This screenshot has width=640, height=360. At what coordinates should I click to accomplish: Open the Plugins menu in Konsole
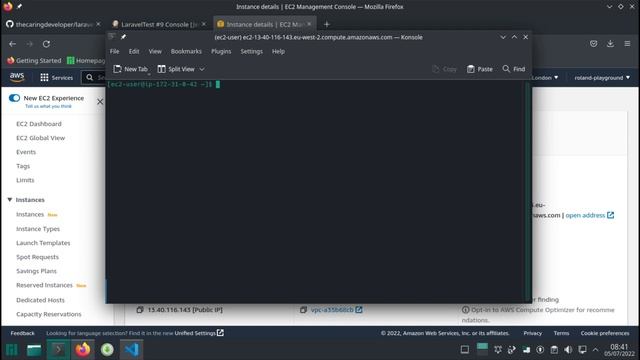(221, 51)
